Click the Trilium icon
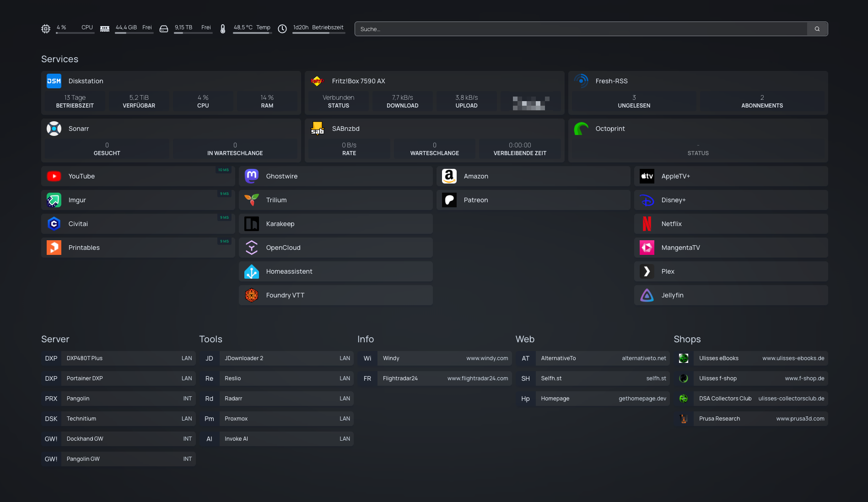Image resolution: width=868 pixels, height=502 pixels. pos(252,200)
